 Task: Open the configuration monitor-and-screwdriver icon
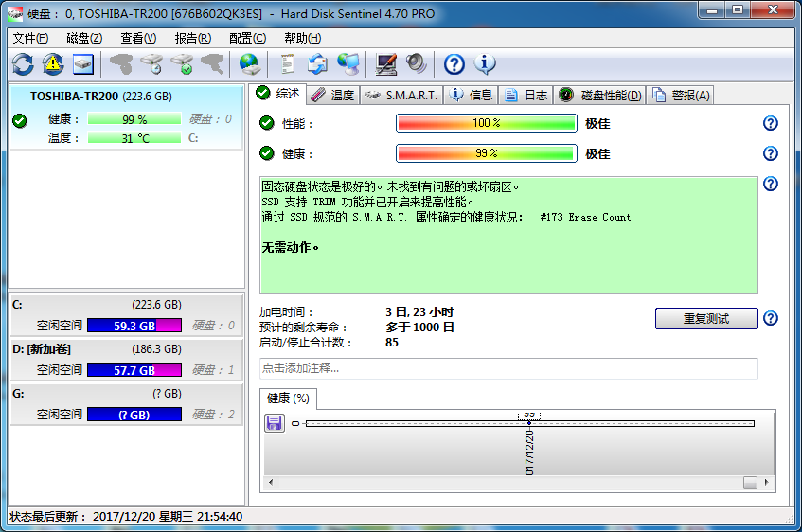[x=386, y=64]
